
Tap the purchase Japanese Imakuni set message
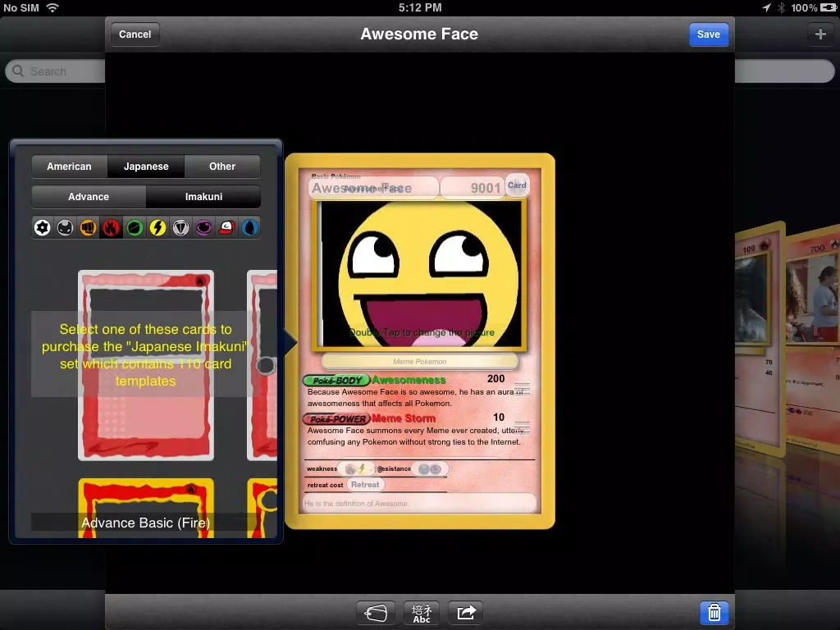pyautogui.click(x=146, y=354)
